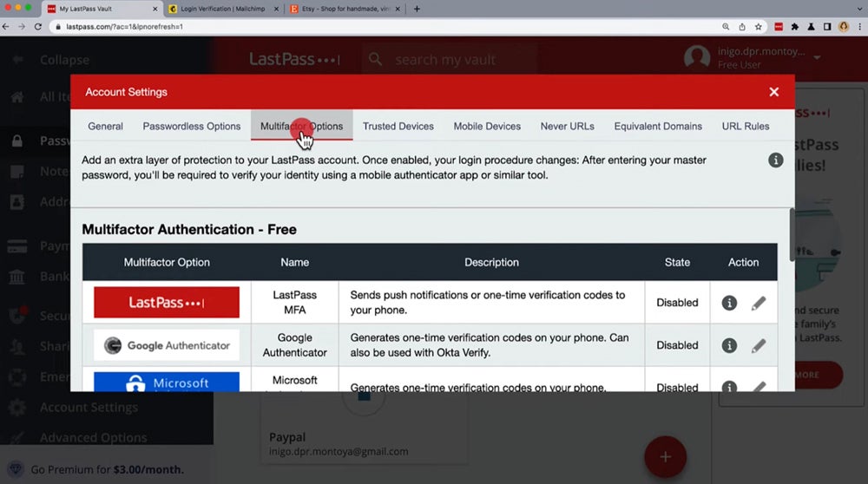Click the help info icon beside description
Screen dimensions: 868x484
[776, 160]
